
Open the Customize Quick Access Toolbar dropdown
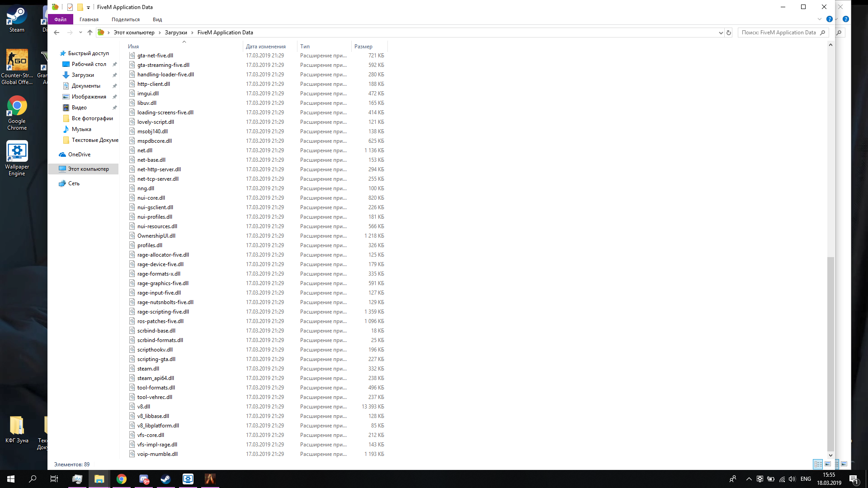tap(88, 7)
